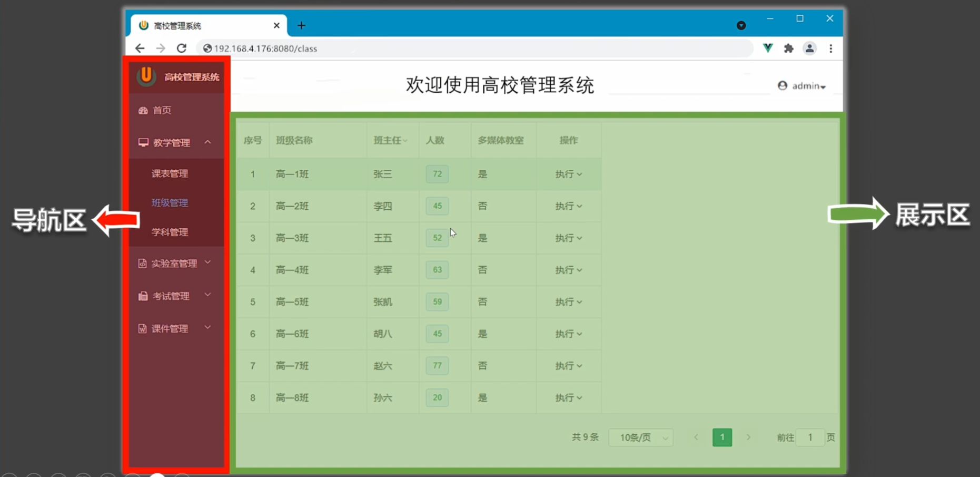
Task: Click the address bar showing 192.168.4.176:8080/class
Action: pos(474,48)
